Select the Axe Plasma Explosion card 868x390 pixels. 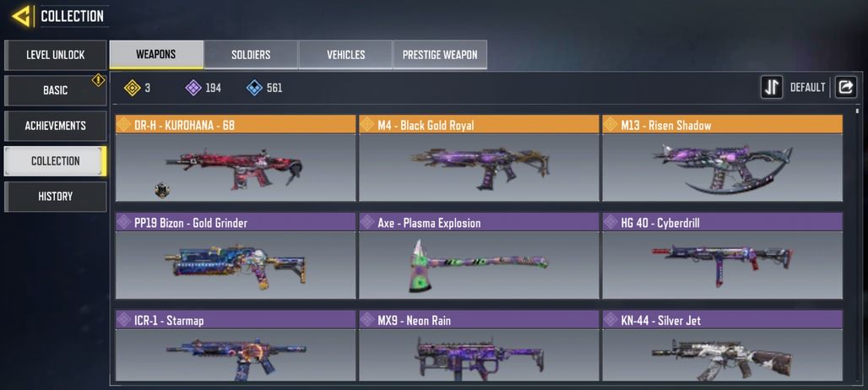(479, 256)
